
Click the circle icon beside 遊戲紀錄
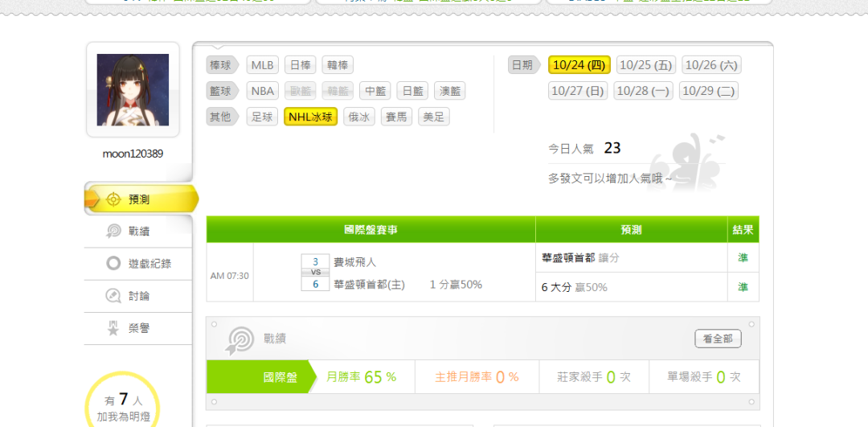click(113, 264)
